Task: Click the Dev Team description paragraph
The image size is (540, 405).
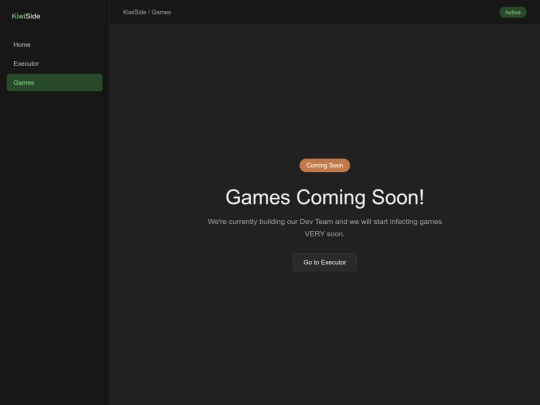Action: pos(325,228)
